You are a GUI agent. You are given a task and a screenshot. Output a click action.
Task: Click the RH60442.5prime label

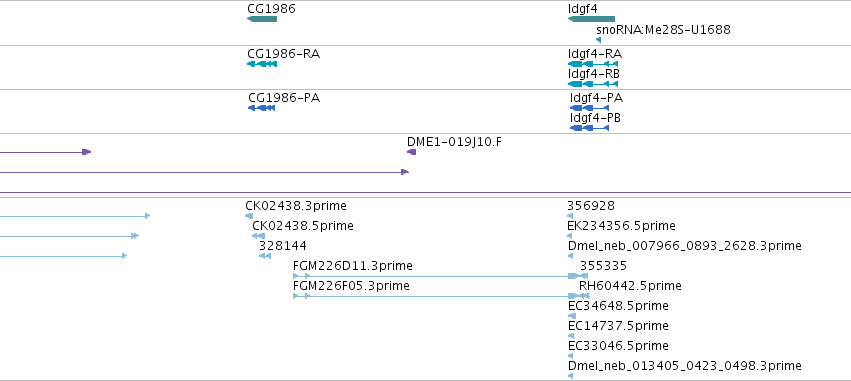pyautogui.click(x=630, y=285)
